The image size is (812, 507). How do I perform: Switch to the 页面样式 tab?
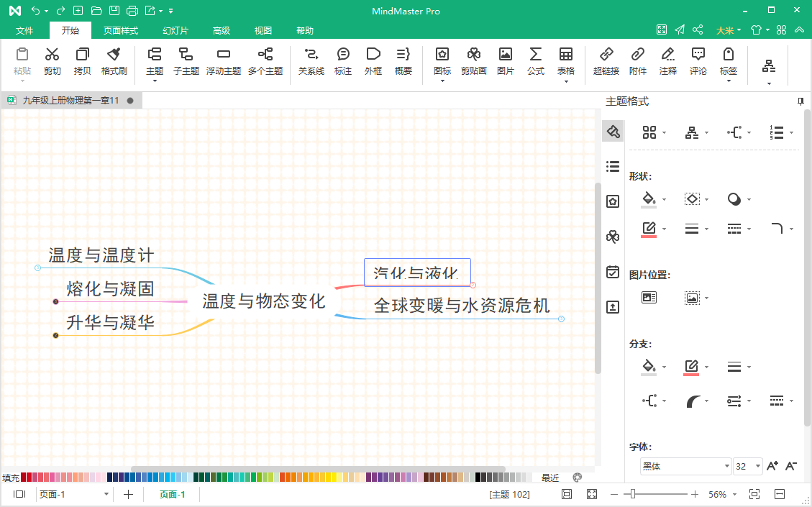[121, 30]
